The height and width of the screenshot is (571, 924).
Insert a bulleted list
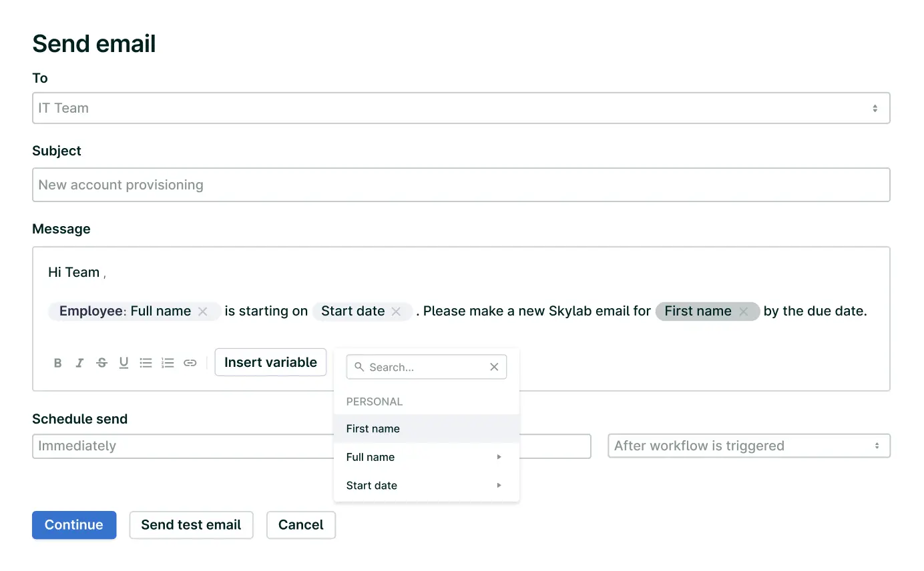click(146, 363)
